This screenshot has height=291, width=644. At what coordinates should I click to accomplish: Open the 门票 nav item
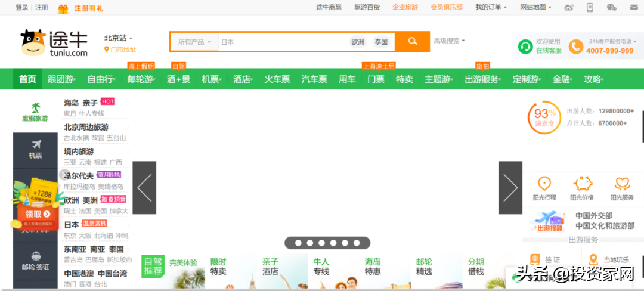[376, 79]
